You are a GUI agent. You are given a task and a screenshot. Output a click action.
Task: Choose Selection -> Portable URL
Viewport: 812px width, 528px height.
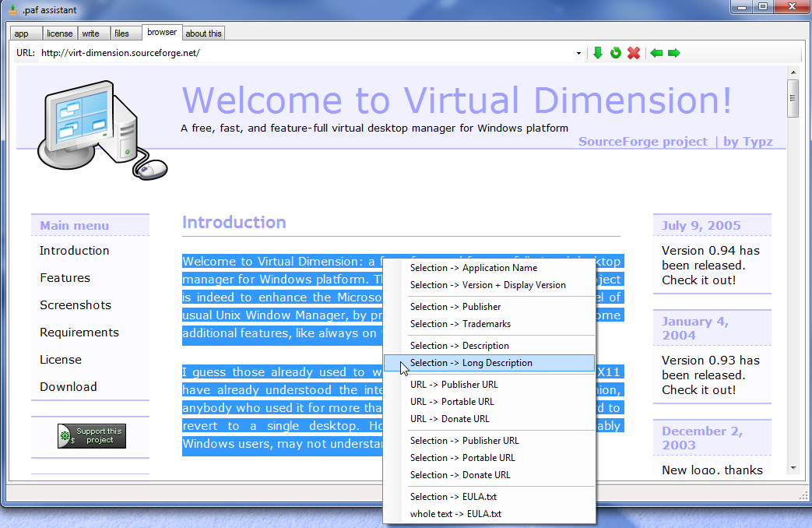click(489, 458)
